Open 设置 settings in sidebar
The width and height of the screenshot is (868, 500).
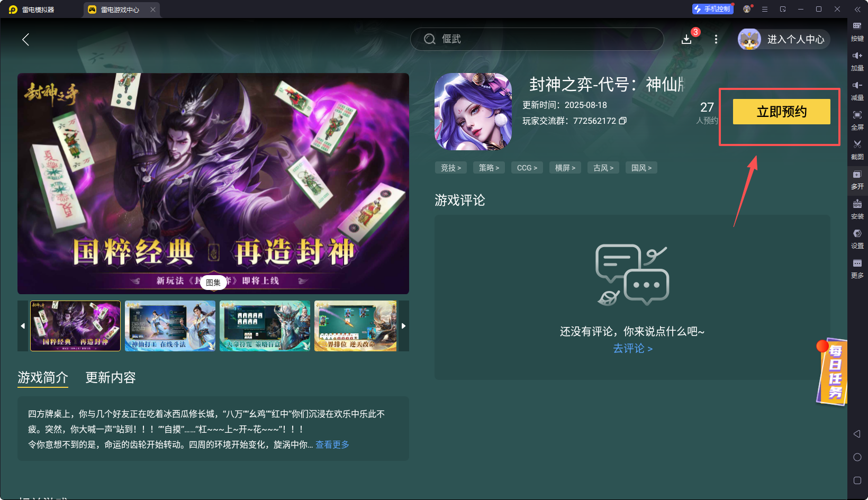tap(857, 239)
